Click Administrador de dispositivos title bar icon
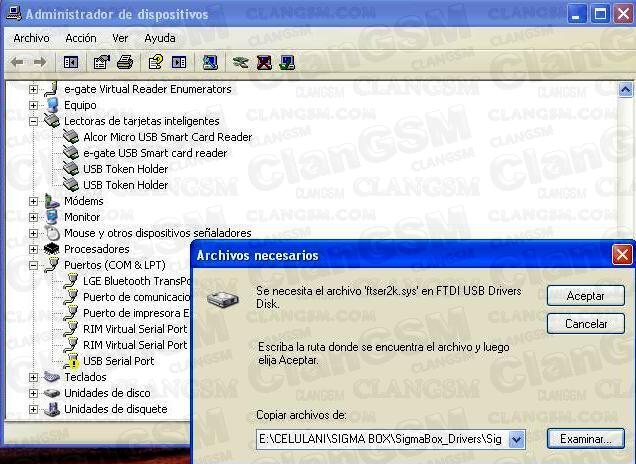The width and height of the screenshot is (636, 464). pos(14,13)
